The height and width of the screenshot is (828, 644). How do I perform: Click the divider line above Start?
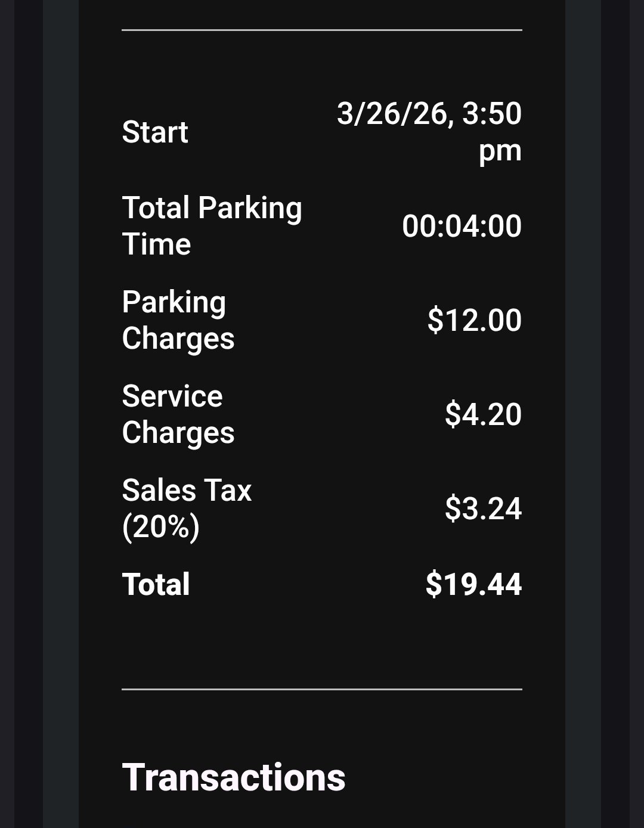pyautogui.click(x=322, y=30)
